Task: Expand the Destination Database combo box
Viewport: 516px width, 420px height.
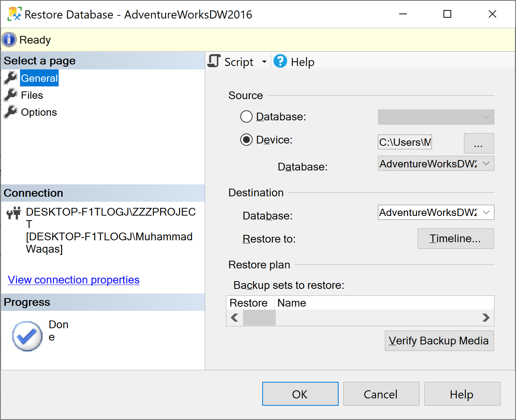Action: point(436,212)
